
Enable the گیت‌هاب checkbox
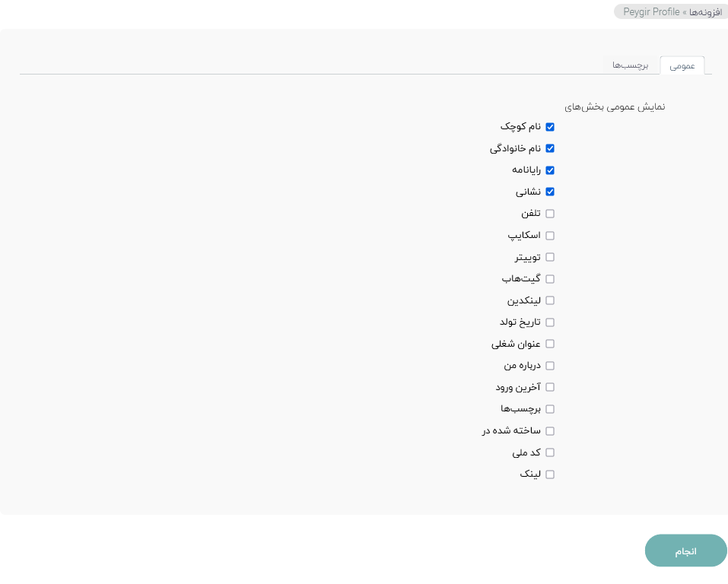coord(550,279)
